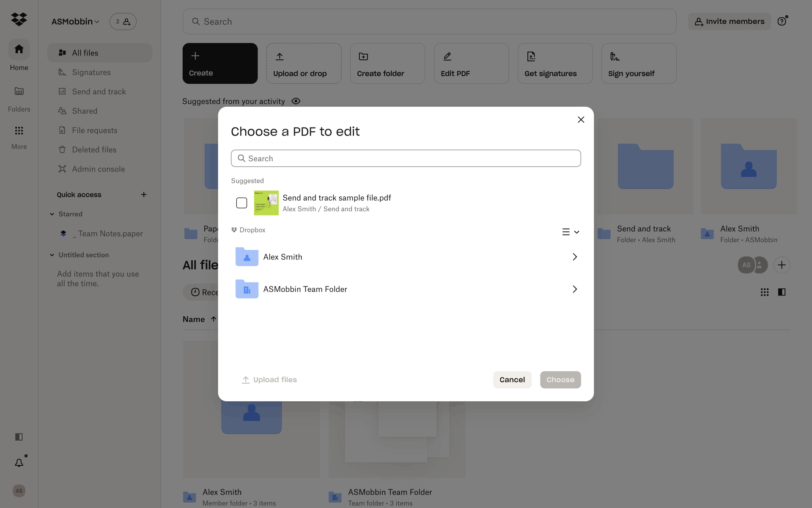Open the AS account avatar menu
This screenshot has width=812, height=508.
coord(19,491)
